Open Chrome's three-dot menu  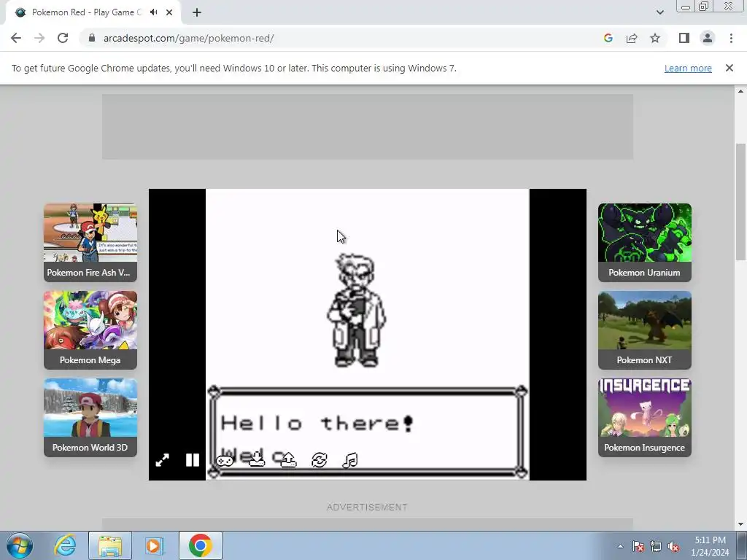click(x=731, y=38)
